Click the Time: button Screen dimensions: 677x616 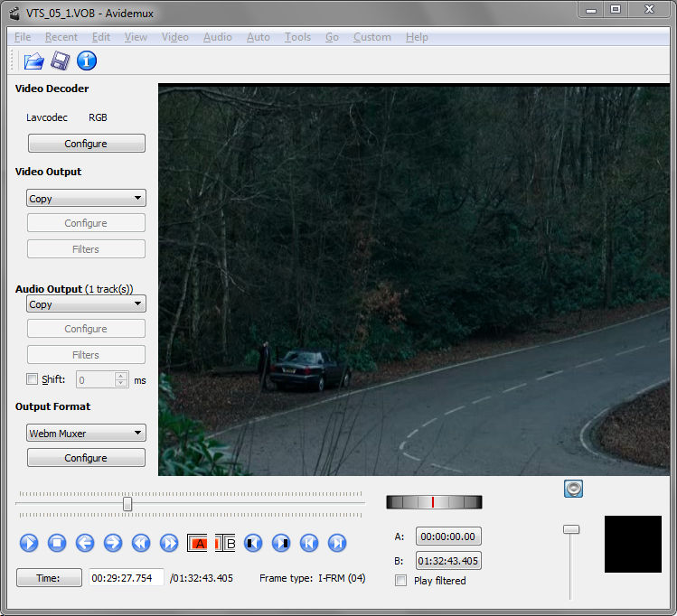[49, 577]
